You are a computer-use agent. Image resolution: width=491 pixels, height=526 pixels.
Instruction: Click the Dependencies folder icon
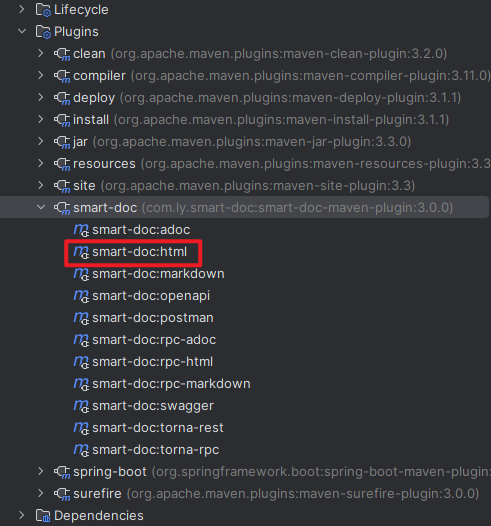(43, 516)
